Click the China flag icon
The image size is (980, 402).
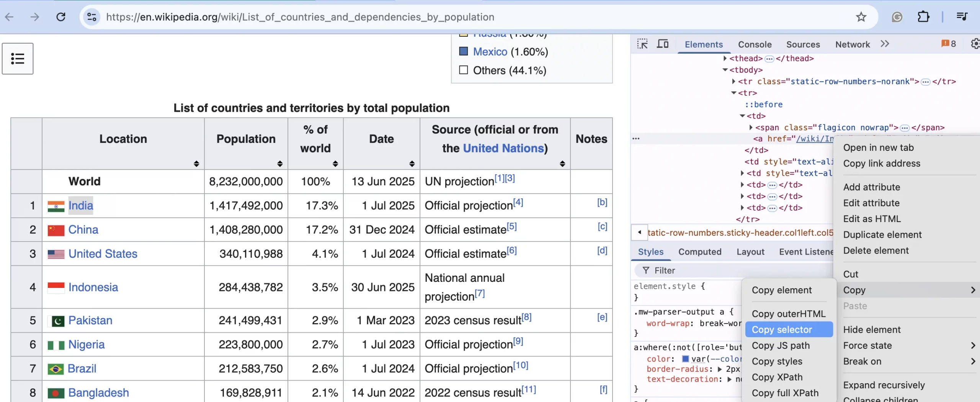56,230
